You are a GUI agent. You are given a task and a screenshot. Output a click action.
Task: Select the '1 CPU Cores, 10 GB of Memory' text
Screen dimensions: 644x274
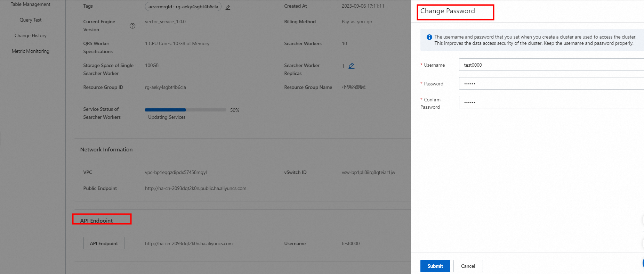pyautogui.click(x=177, y=44)
